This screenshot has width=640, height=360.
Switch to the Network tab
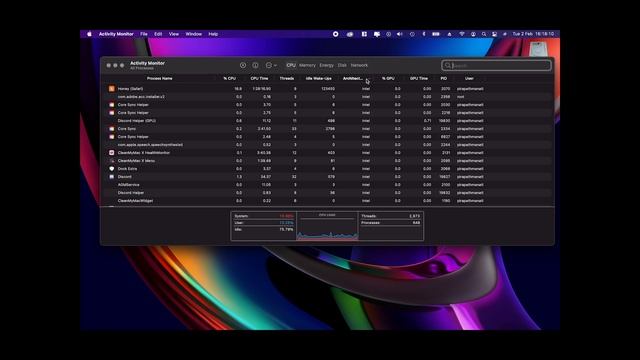coord(359,65)
